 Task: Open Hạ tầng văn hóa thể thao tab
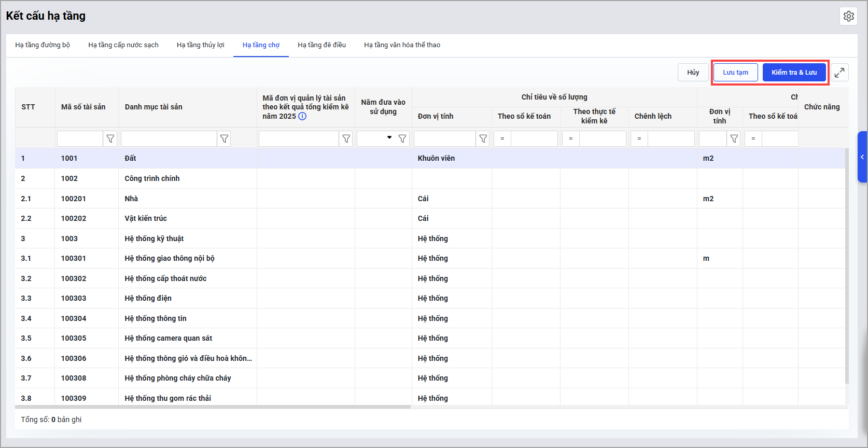pyautogui.click(x=402, y=45)
